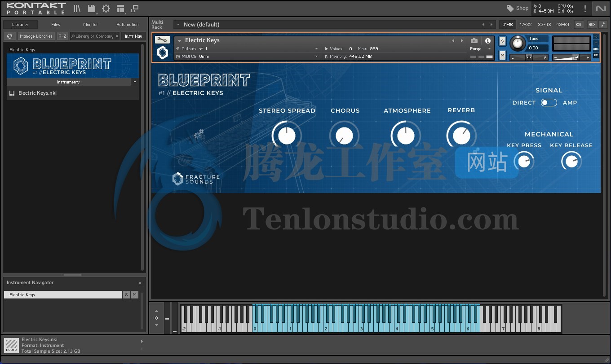611x364 pixels.
Task: Select rack page 01-16
Action: [x=507, y=25]
